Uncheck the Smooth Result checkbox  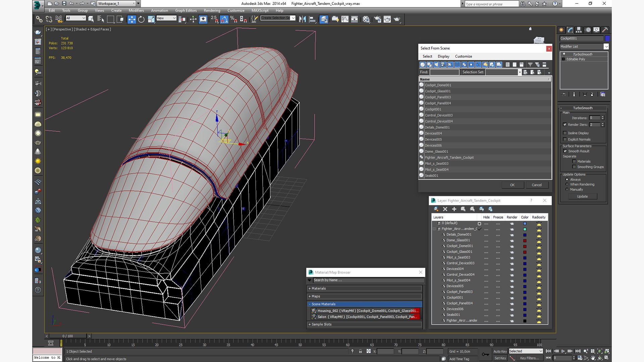click(x=565, y=151)
